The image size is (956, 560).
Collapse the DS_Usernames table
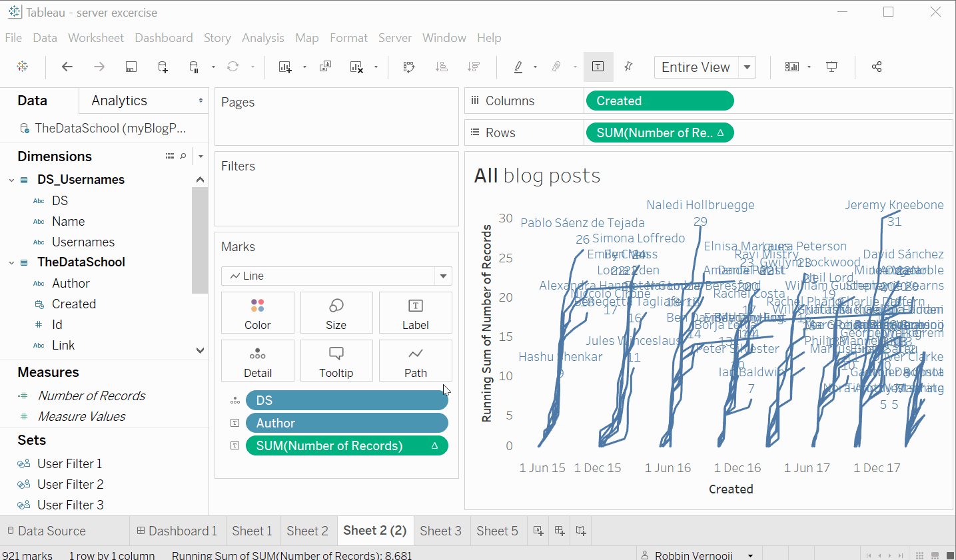click(11, 180)
